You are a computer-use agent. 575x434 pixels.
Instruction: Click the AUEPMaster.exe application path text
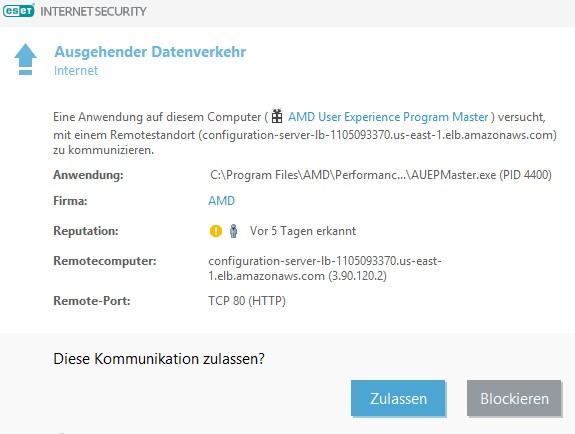click(381, 175)
